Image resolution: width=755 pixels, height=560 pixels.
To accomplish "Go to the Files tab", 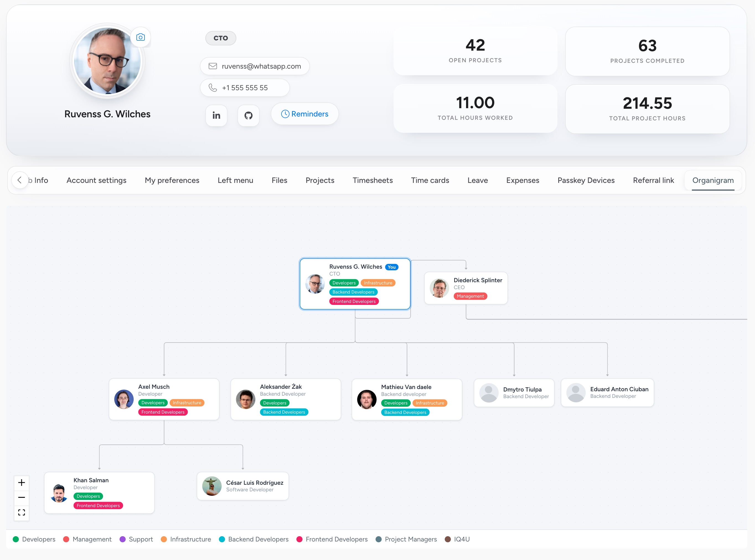I will coord(279,180).
